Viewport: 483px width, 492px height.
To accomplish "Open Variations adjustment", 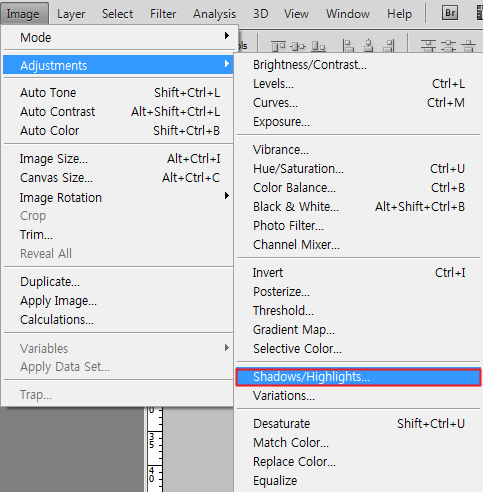I will [x=358, y=396].
